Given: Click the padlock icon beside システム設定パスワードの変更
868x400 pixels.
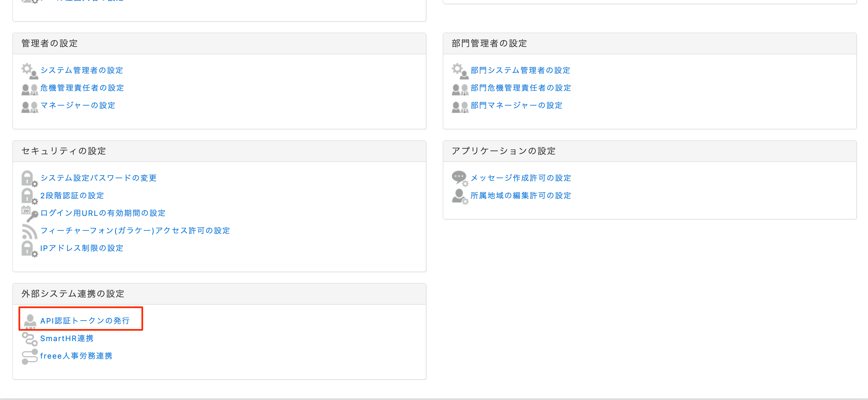Looking at the screenshot, I should [29, 178].
